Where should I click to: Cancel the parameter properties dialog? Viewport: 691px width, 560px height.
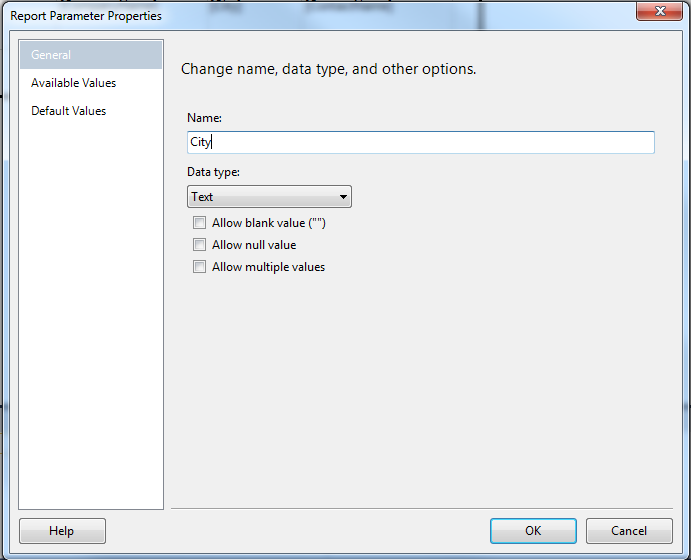click(629, 531)
